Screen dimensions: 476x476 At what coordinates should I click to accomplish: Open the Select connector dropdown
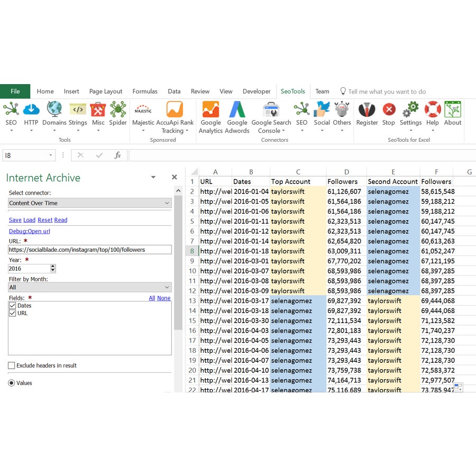tap(167, 203)
